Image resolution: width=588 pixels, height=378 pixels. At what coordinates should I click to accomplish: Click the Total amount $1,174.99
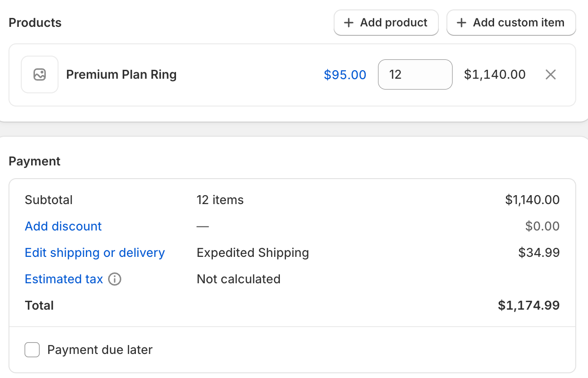[x=529, y=305]
